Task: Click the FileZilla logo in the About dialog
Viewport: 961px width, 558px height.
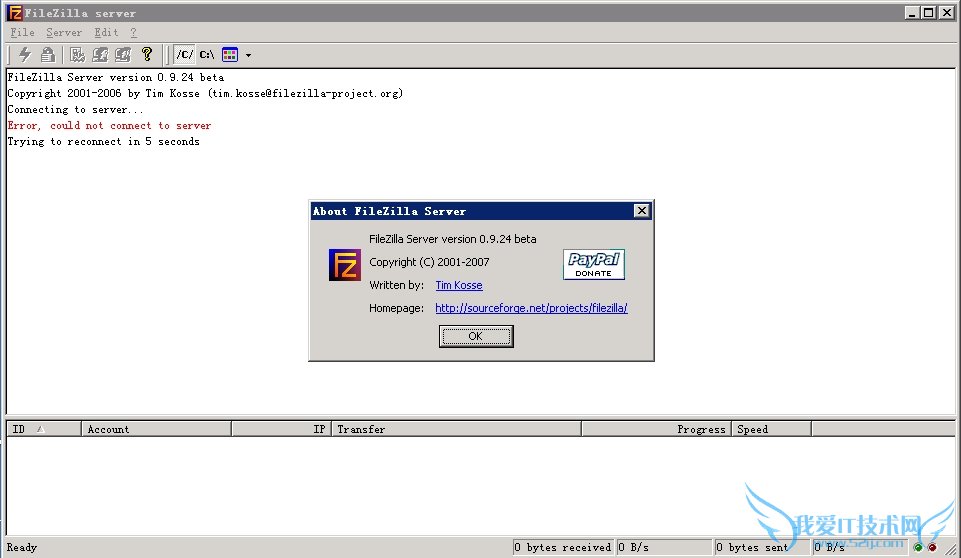Action: 345,265
